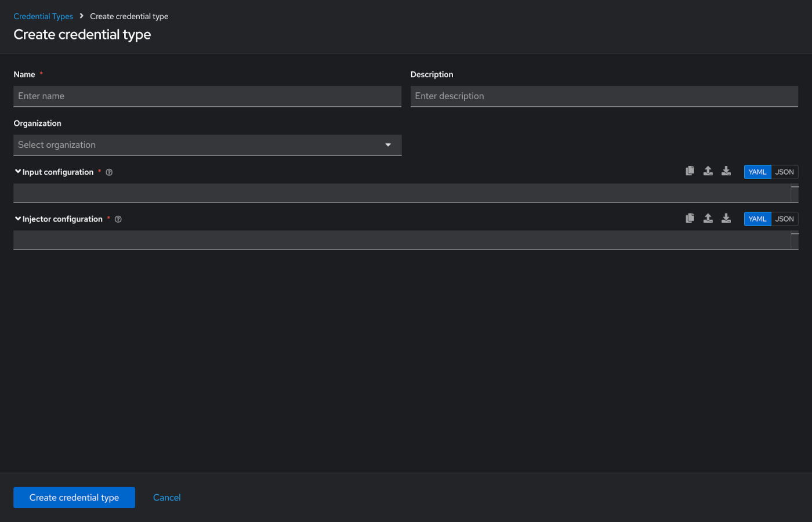
Task: Download the Injector configuration file
Action: tap(726, 218)
